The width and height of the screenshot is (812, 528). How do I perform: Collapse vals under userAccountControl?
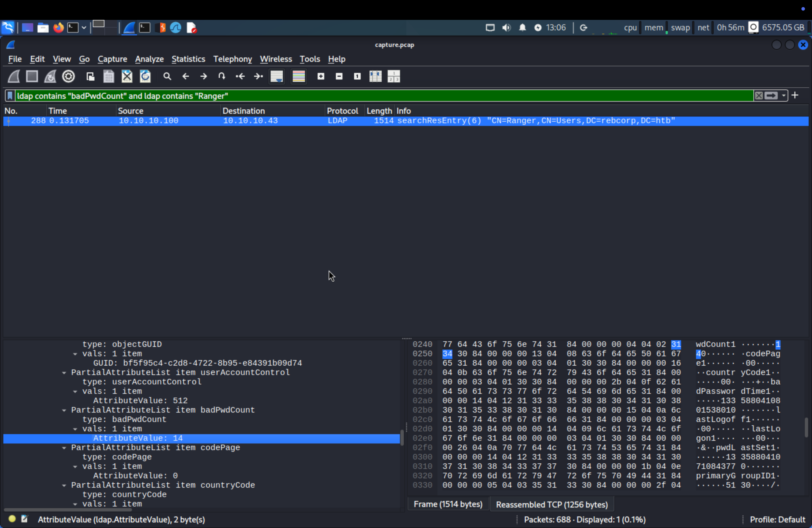75,392
